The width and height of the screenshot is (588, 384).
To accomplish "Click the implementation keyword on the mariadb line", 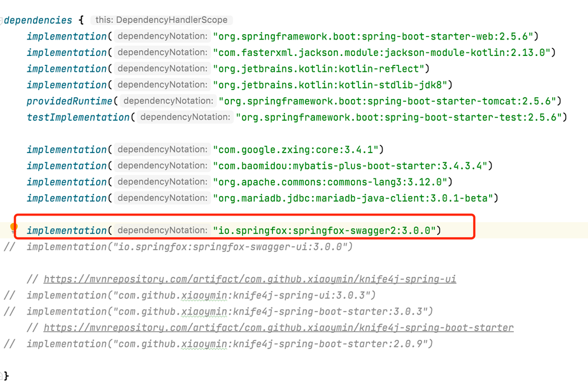I will pyautogui.click(x=67, y=198).
